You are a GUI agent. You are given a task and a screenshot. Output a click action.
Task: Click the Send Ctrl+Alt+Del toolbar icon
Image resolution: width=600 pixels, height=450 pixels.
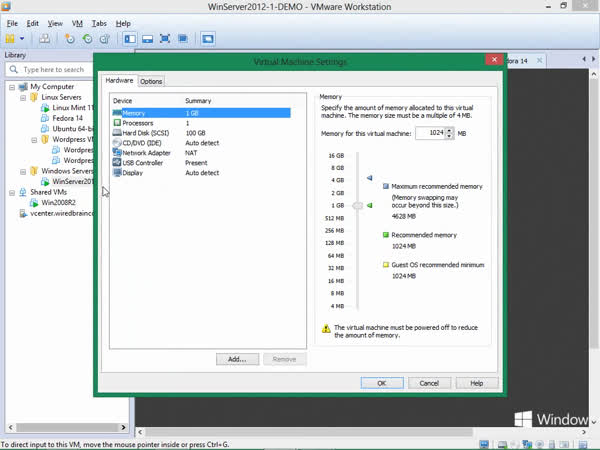[45, 38]
